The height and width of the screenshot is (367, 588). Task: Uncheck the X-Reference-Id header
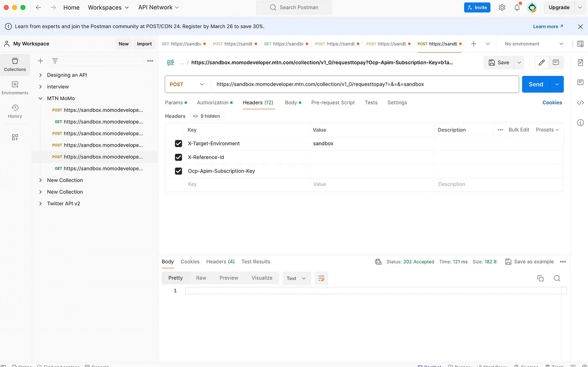pyautogui.click(x=178, y=157)
